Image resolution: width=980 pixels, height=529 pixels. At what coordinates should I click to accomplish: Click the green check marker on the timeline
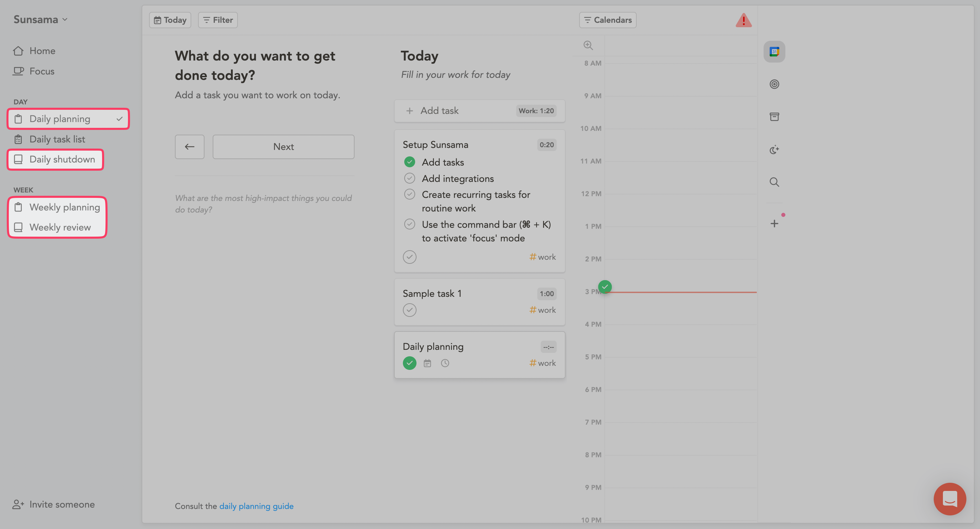click(x=605, y=287)
